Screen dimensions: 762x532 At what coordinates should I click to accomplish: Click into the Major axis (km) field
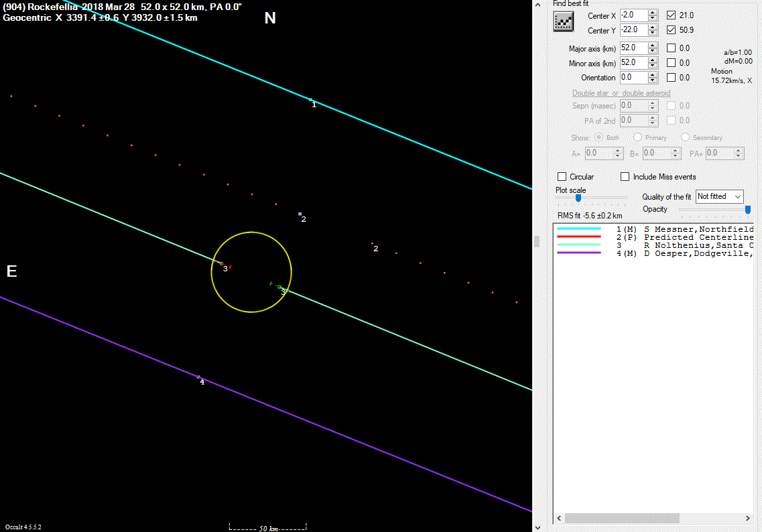pos(634,48)
